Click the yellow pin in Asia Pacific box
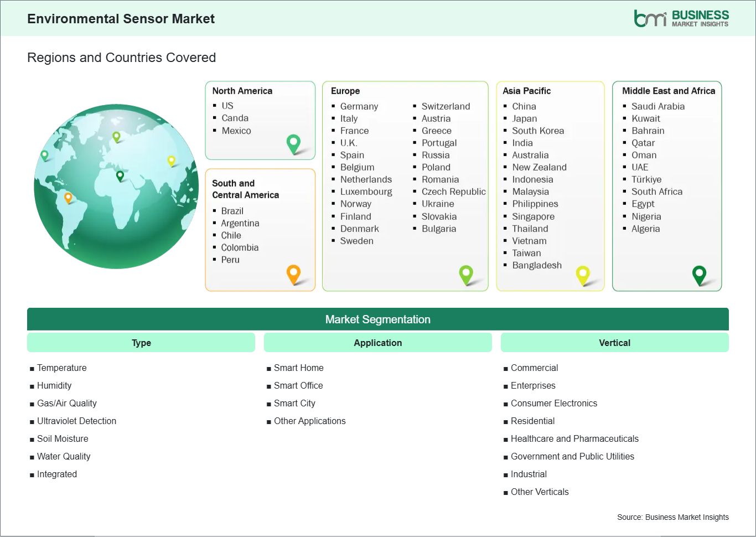 (x=583, y=274)
